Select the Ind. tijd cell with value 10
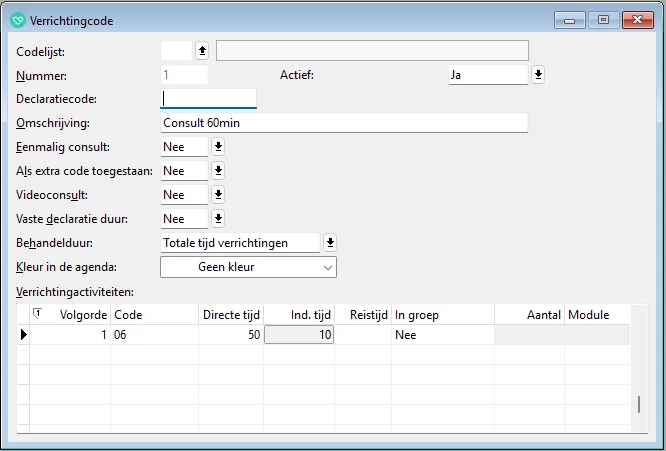 tap(299, 336)
